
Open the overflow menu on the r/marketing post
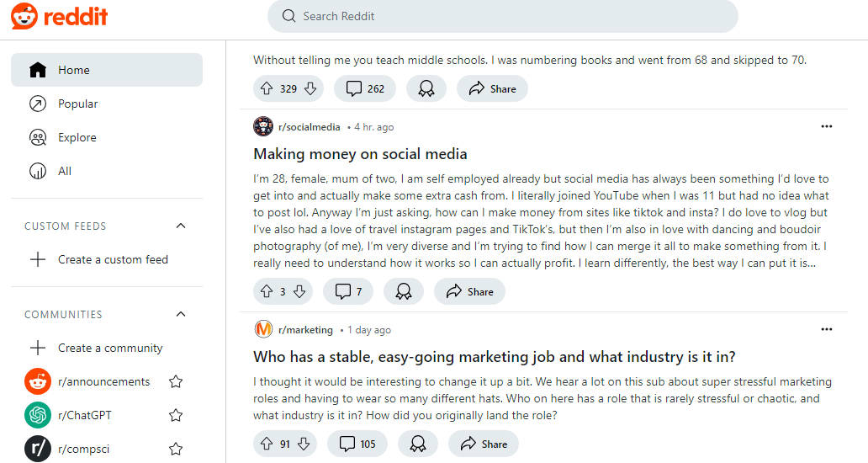pos(827,329)
